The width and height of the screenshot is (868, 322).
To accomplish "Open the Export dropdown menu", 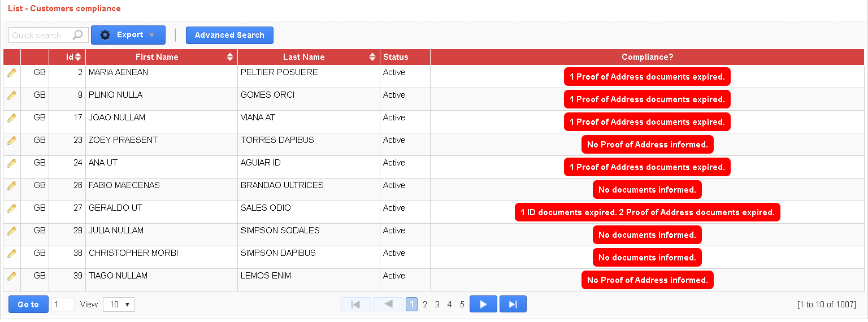I will click(x=128, y=35).
